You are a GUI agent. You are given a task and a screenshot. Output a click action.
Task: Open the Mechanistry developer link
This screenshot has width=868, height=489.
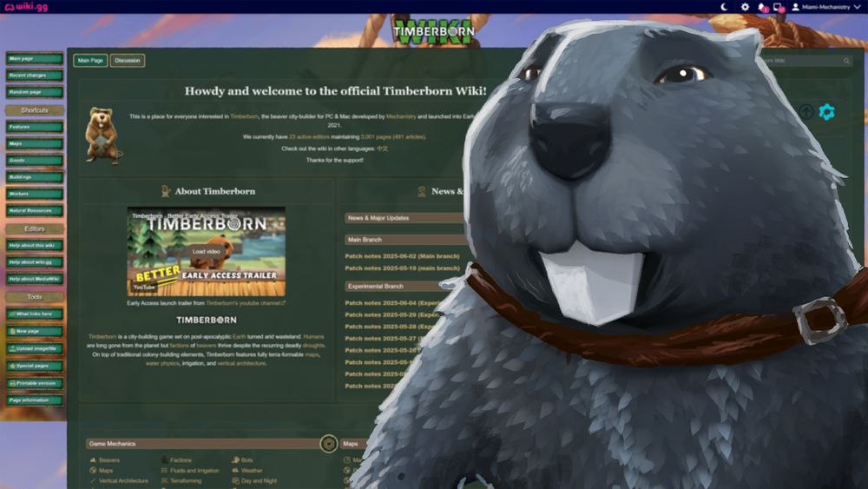tap(401, 116)
